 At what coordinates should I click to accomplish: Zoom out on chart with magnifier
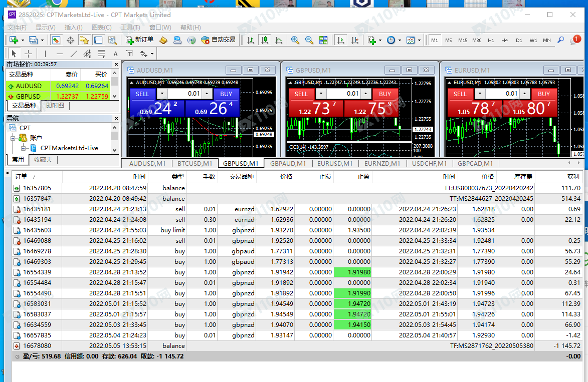(x=309, y=40)
